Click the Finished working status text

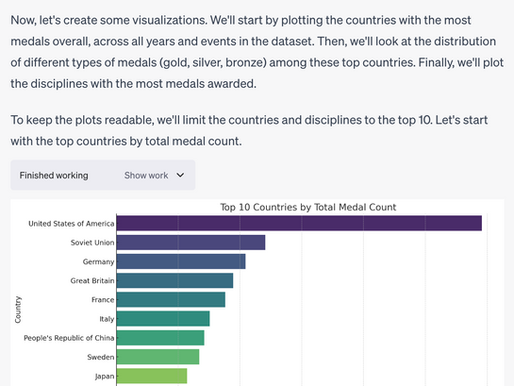[x=54, y=175]
